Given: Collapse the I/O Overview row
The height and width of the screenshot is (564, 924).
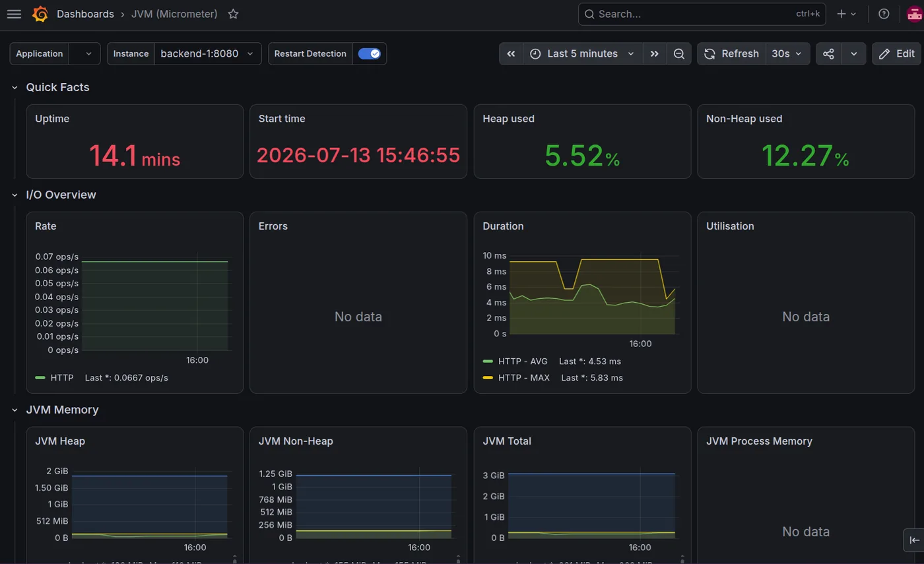Looking at the screenshot, I should point(15,195).
